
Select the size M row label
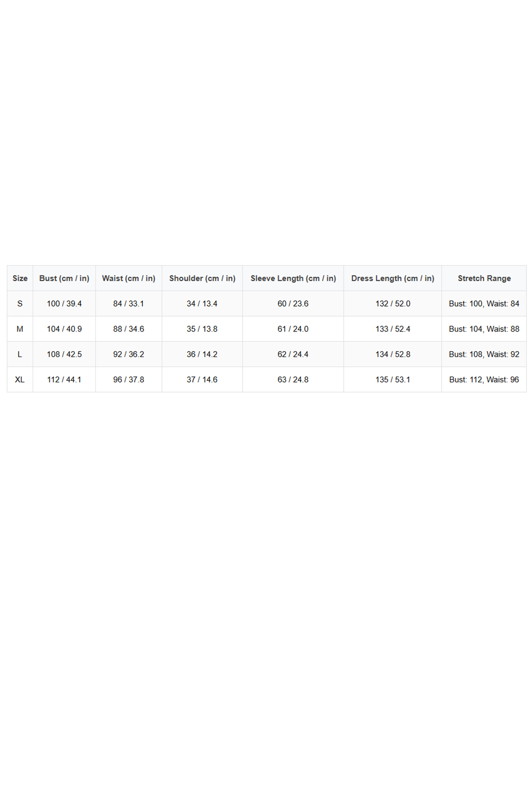point(20,329)
